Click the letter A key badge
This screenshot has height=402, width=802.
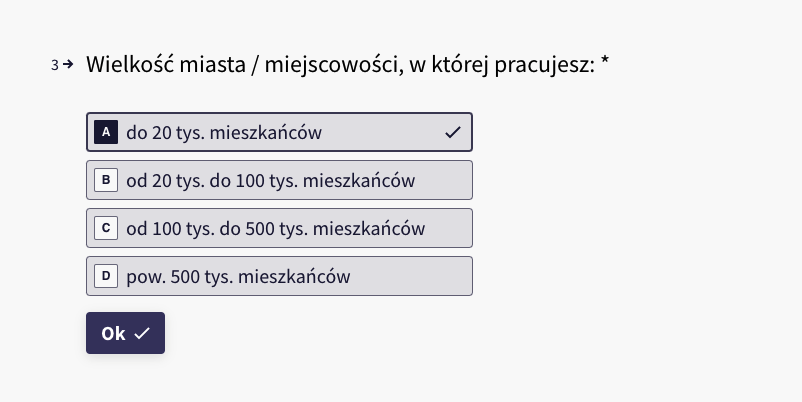(x=106, y=132)
